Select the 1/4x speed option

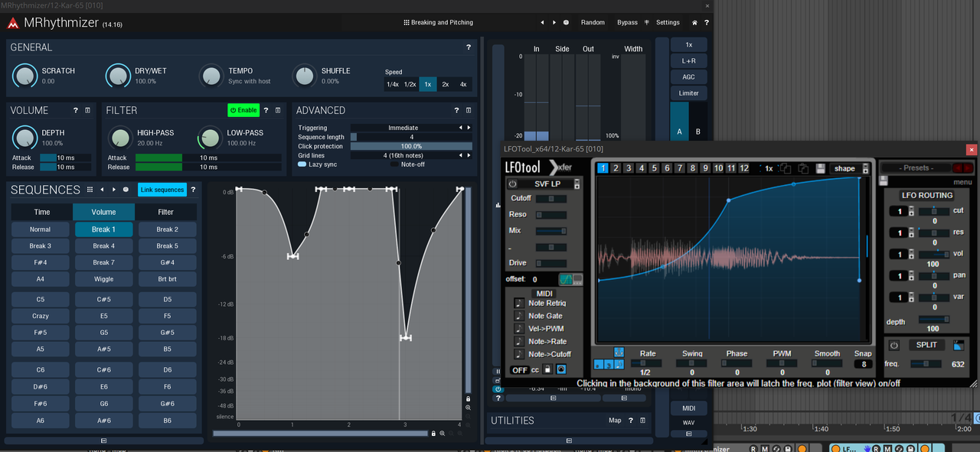[x=393, y=84]
